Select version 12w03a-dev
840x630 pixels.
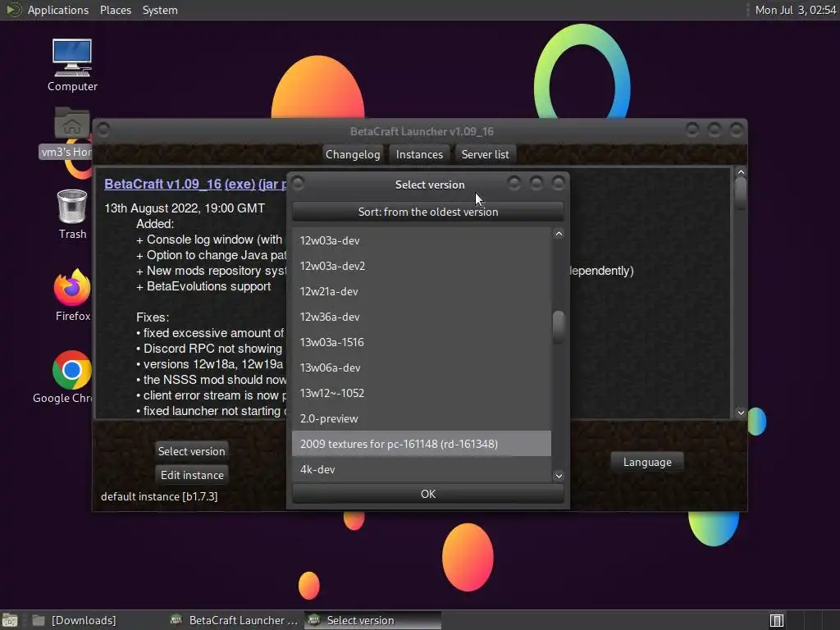tap(421, 240)
